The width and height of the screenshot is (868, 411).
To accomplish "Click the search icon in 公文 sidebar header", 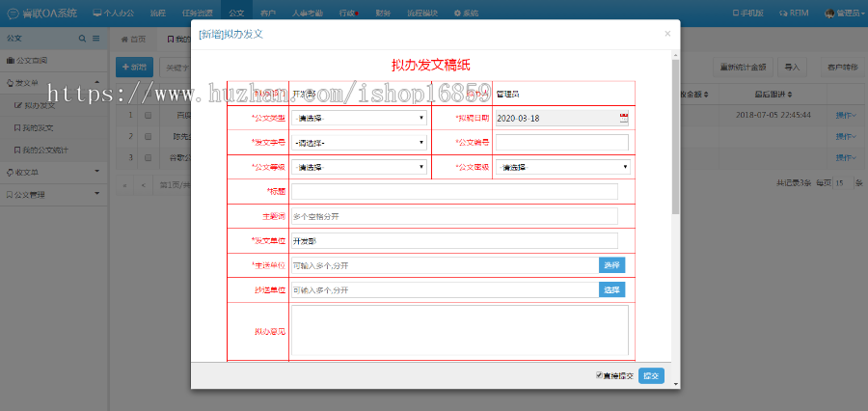I will (83, 39).
